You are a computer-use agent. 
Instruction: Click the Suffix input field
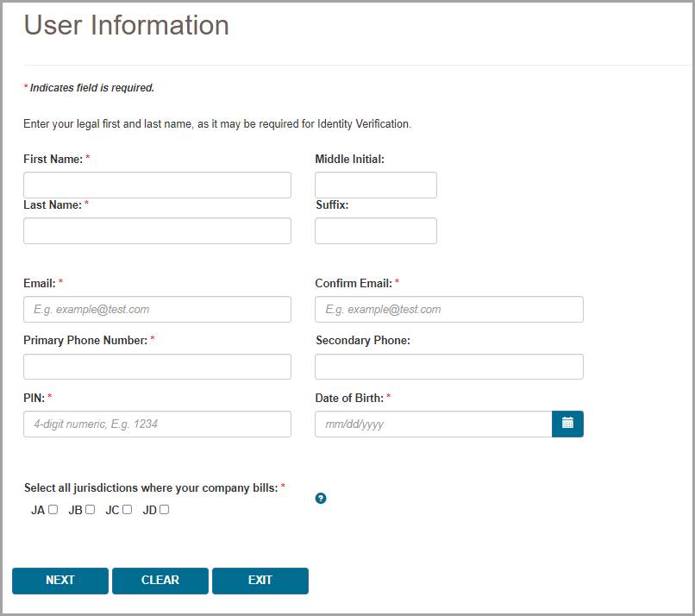tap(375, 230)
